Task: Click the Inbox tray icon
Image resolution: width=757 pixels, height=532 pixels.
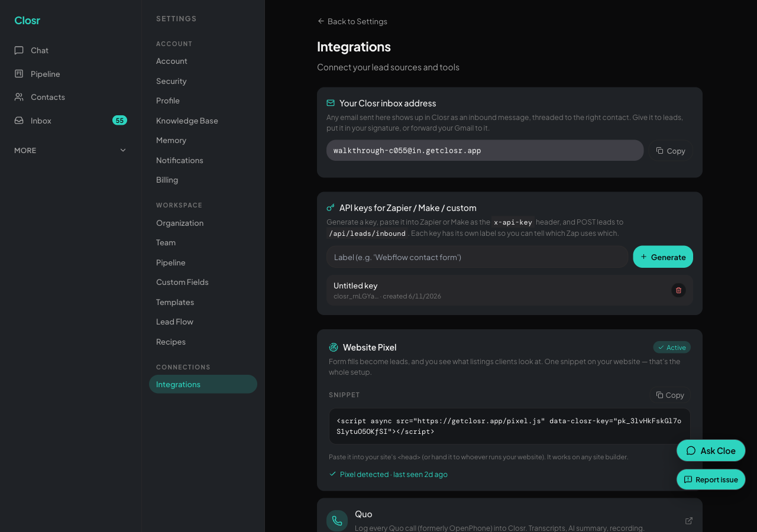Action: tap(19, 121)
